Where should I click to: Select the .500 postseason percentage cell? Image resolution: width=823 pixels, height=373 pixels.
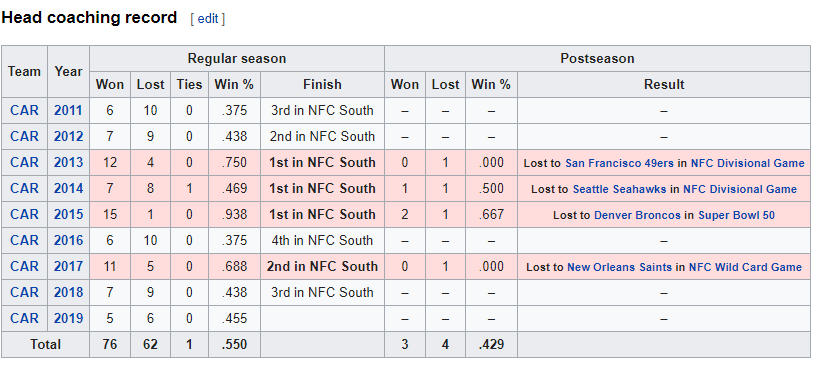point(491,188)
